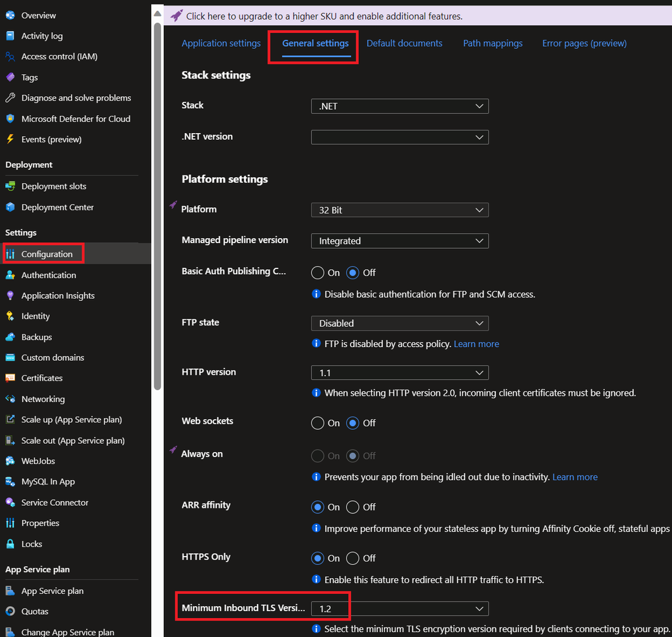Viewport: 672px width, 637px height.
Task: Click the info icon beside FTP is disabled
Action: point(316,343)
